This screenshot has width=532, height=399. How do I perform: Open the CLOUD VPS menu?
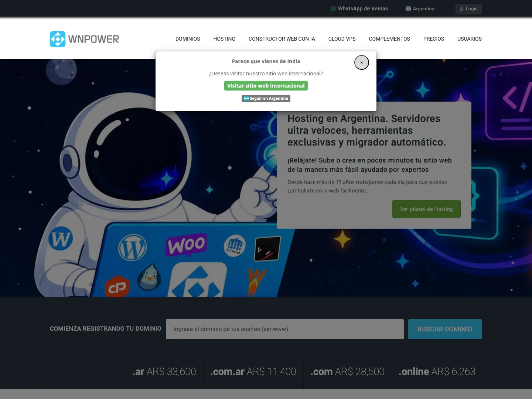(x=342, y=39)
